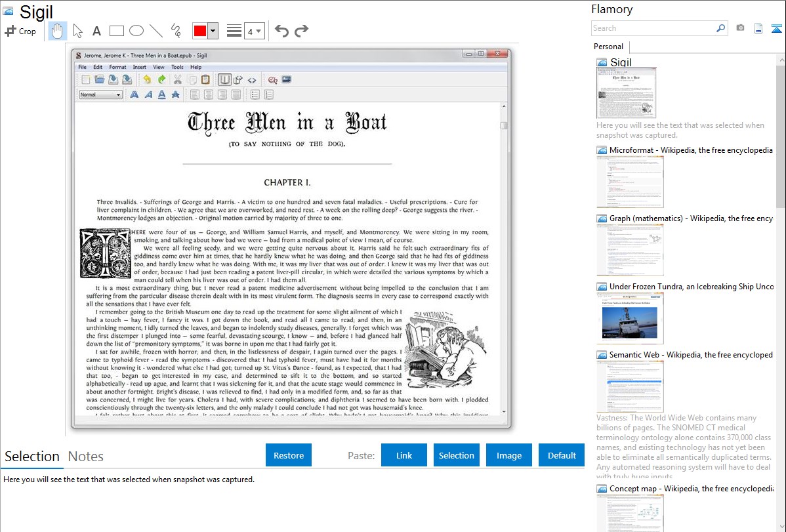Toggle Sigil's Split View button

(238, 80)
